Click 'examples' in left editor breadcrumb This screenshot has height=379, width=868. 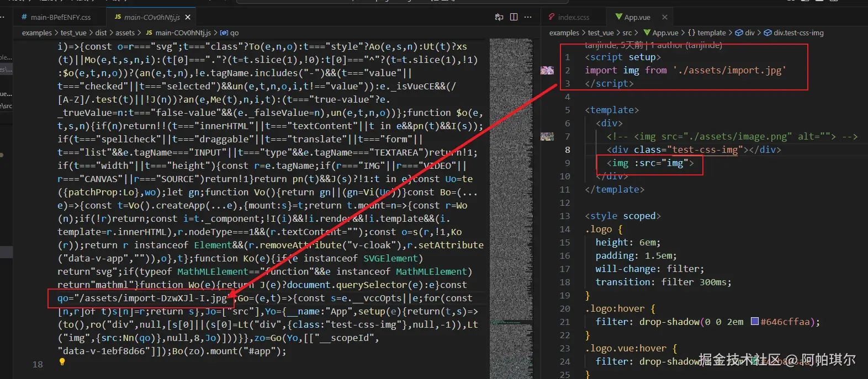37,33
